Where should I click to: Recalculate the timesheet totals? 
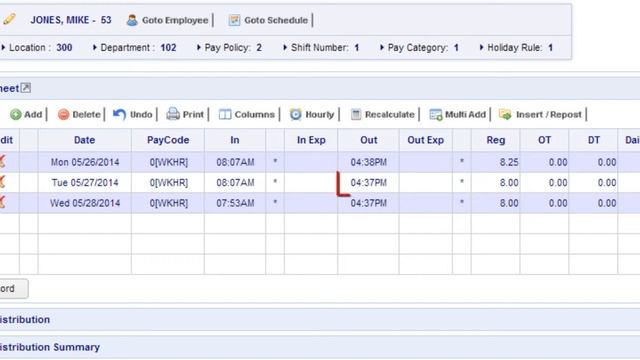[x=389, y=115]
